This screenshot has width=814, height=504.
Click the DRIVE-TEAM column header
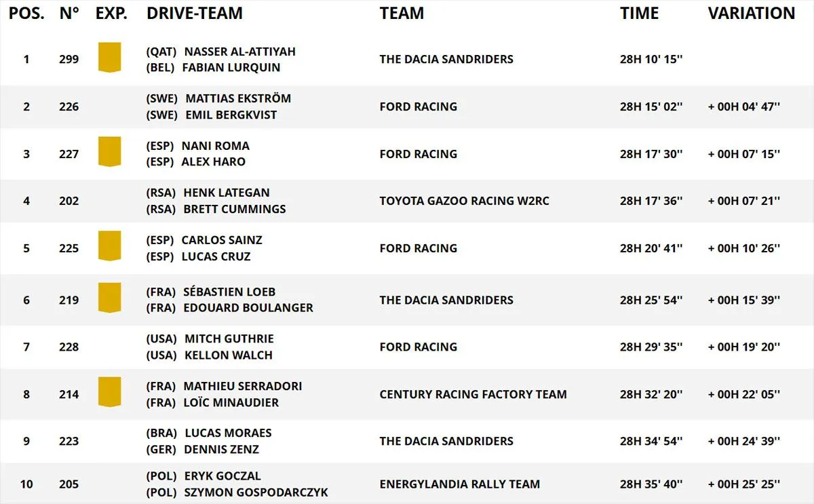click(x=194, y=14)
